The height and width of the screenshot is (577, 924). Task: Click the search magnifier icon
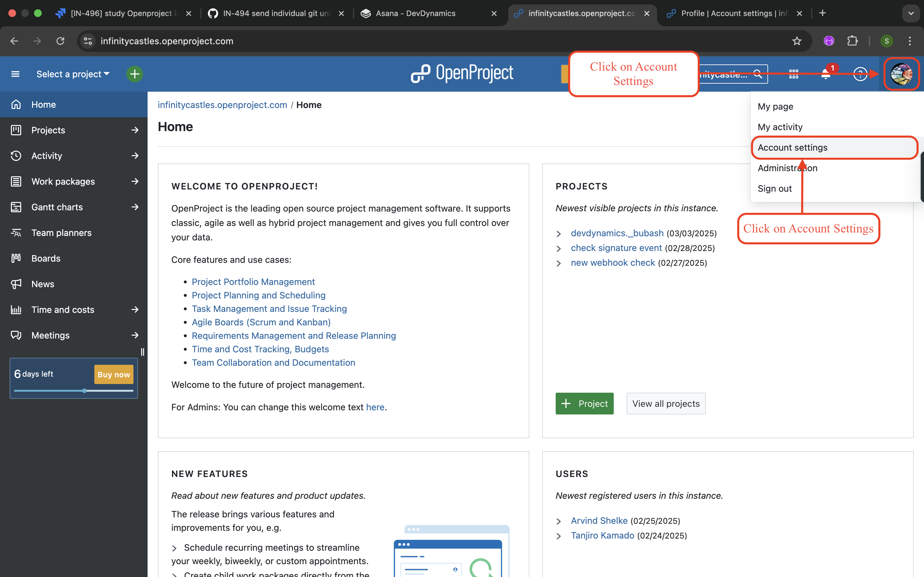point(758,74)
